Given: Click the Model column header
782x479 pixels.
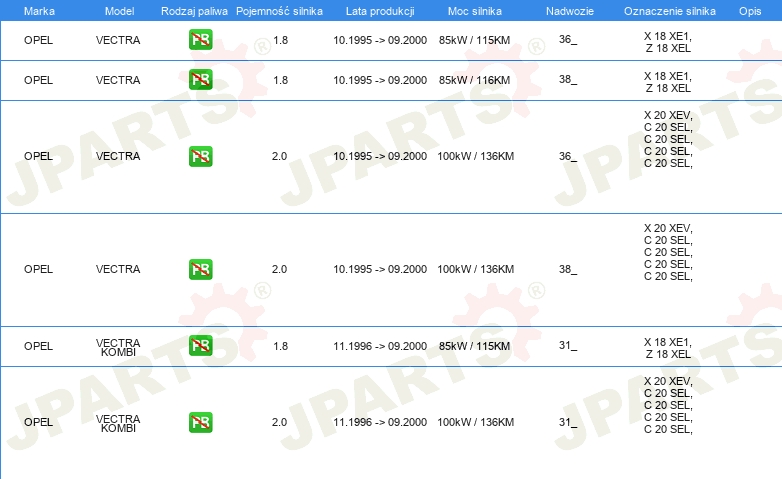Looking at the screenshot, I should (x=119, y=11).
